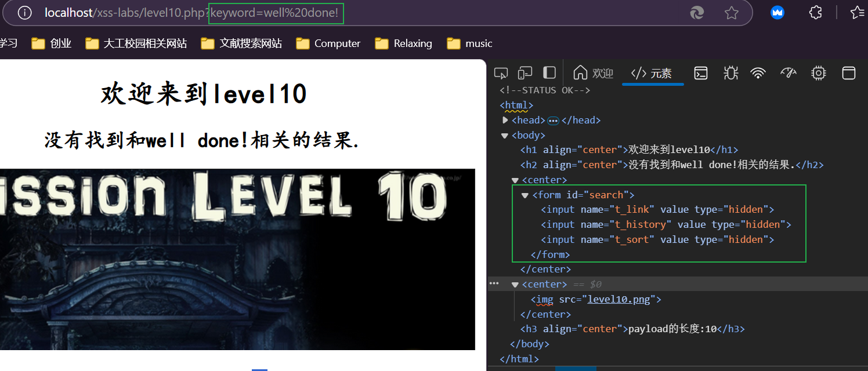Image resolution: width=868 pixels, height=371 pixels.
Task: Collapse the form id="search" node
Action: point(526,195)
